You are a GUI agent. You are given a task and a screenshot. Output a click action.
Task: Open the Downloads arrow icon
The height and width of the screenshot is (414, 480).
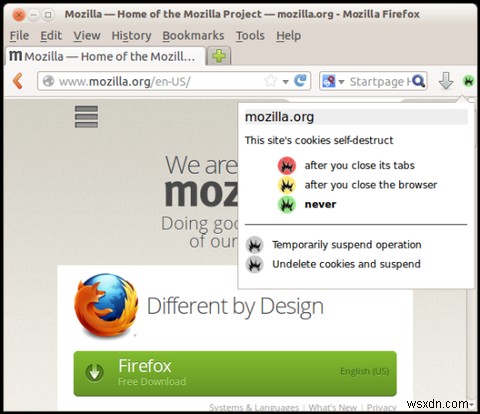pyautogui.click(x=446, y=81)
